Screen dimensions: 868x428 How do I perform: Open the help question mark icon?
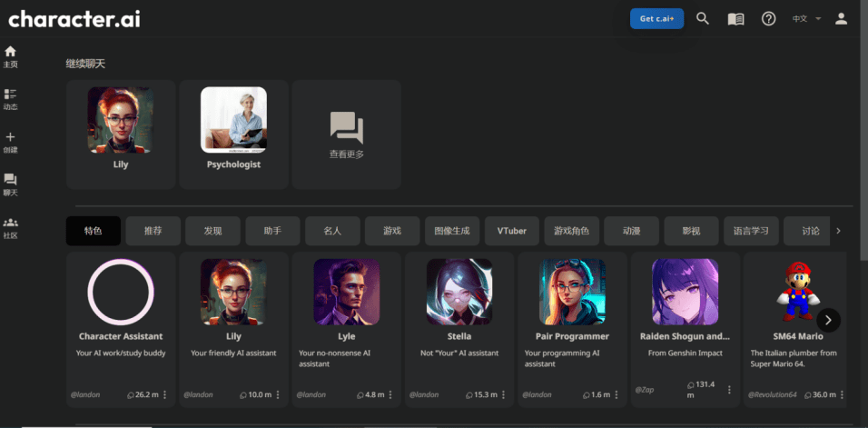point(768,19)
